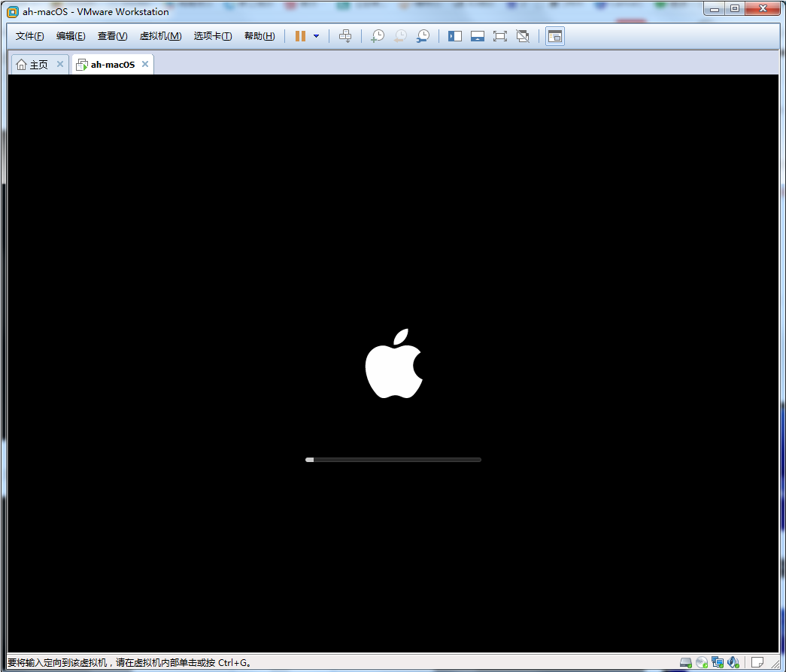The height and width of the screenshot is (672, 786).
Task: Switch to the 主页 home tab
Action: [33, 65]
